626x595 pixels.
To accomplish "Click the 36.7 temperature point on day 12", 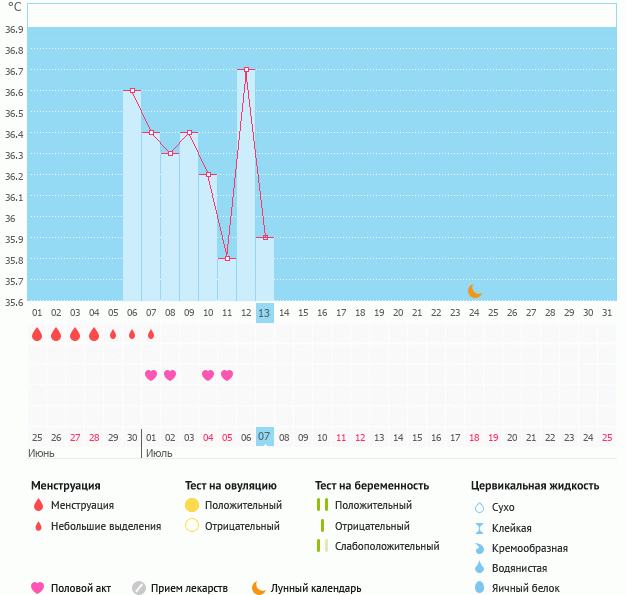I will [x=246, y=70].
